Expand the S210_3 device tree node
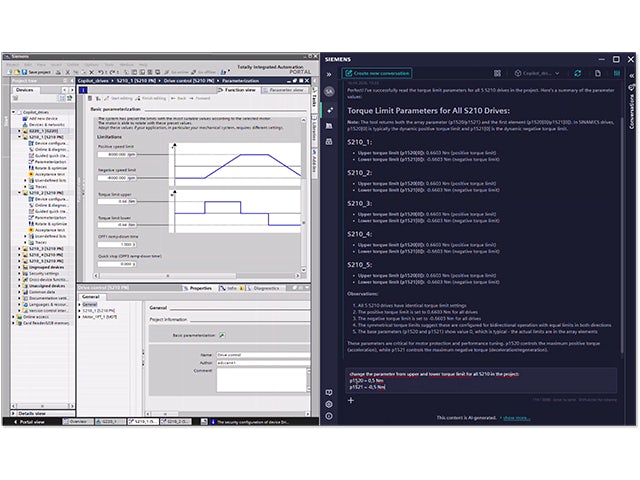Screen dimensions: 640x480 (x=20, y=248)
